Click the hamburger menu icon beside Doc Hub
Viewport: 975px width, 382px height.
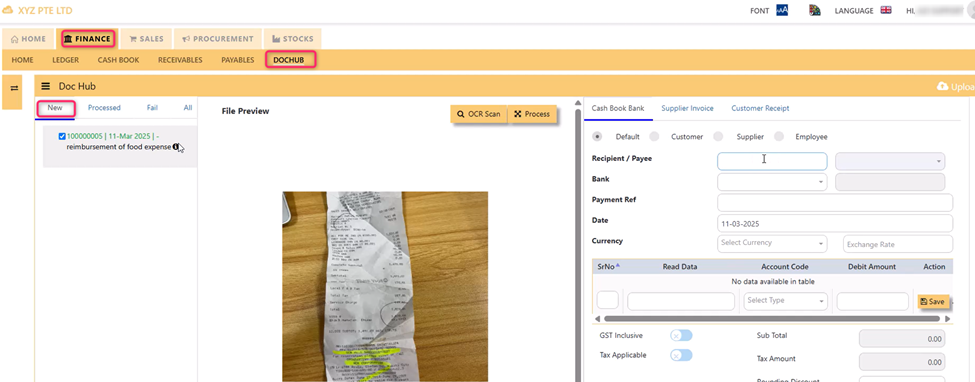(x=45, y=86)
